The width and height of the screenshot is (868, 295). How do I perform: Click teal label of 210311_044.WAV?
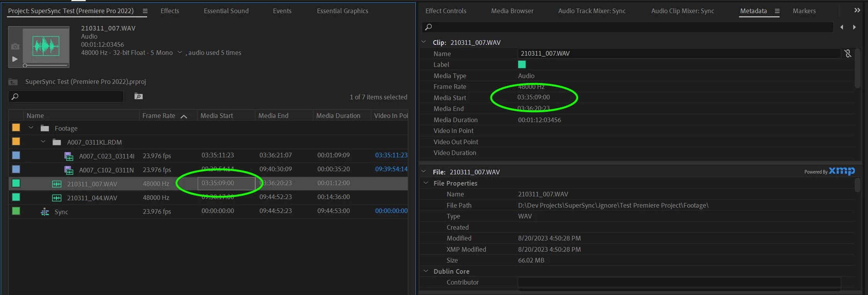coord(16,197)
